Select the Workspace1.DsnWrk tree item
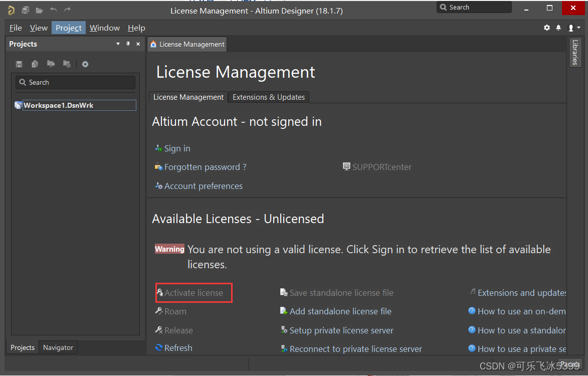The image size is (588, 376). (58, 105)
